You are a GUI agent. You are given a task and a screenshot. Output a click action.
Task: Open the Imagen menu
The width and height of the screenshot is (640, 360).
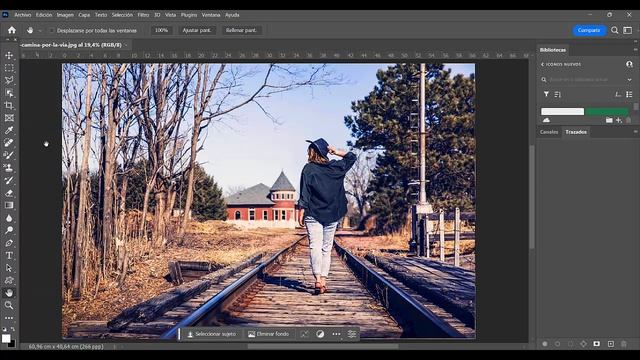coord(65,15)
